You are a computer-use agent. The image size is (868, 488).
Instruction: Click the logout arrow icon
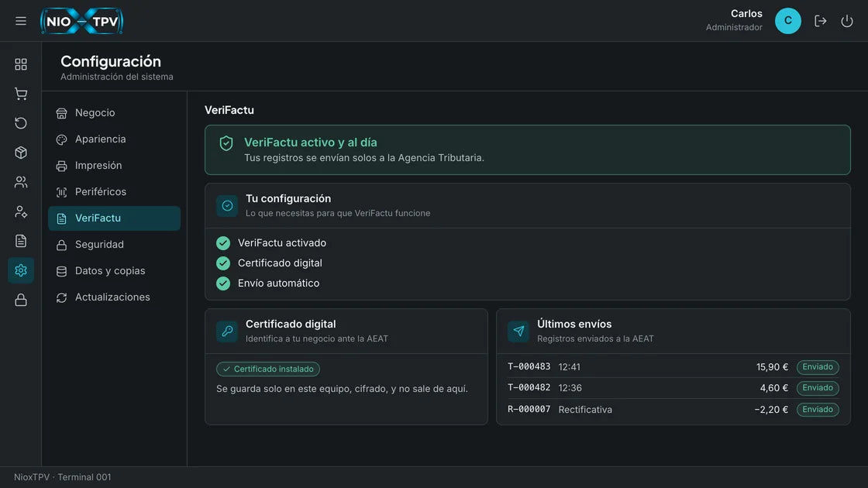[821, 21]
